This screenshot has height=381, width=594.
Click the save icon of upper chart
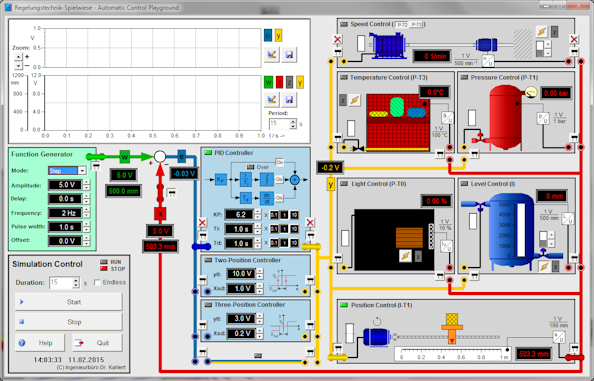(x=289, y=55)
